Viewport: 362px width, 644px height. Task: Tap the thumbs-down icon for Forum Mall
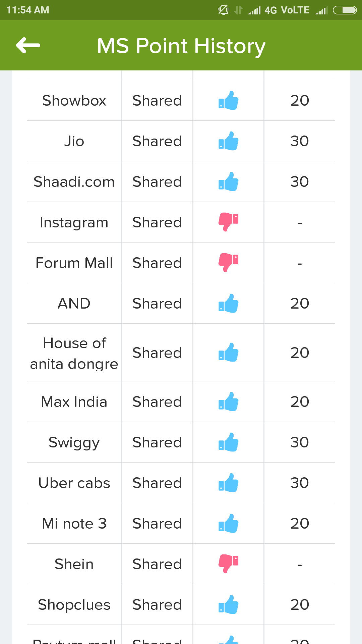[228, 263]
